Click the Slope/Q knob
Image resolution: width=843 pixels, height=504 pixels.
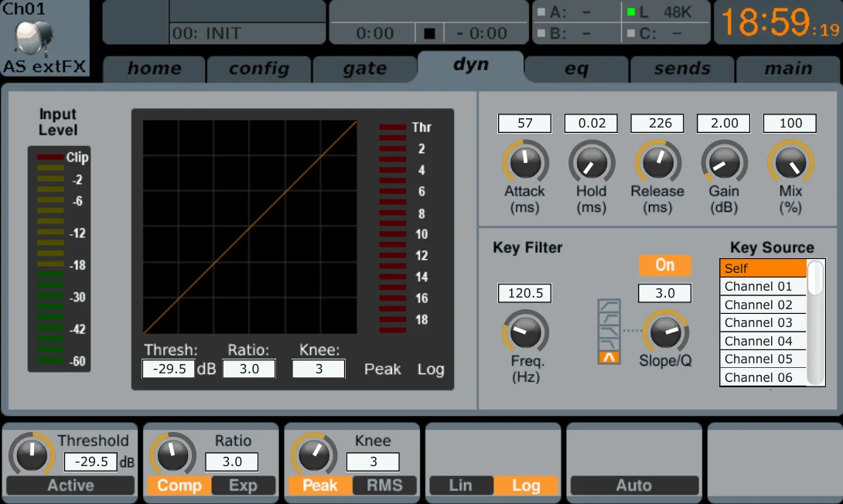click(664, 332)
